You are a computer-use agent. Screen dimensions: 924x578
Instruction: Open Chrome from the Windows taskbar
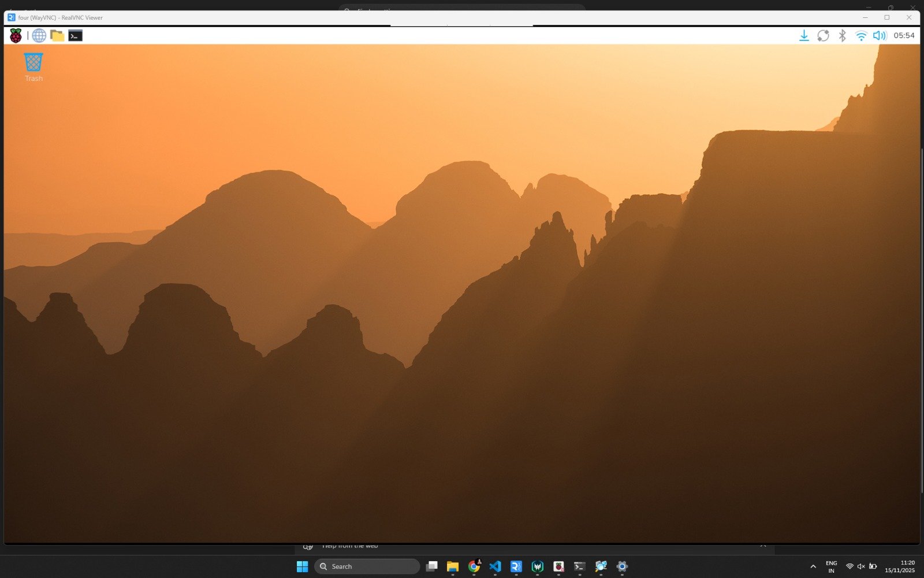pos(474,566)
